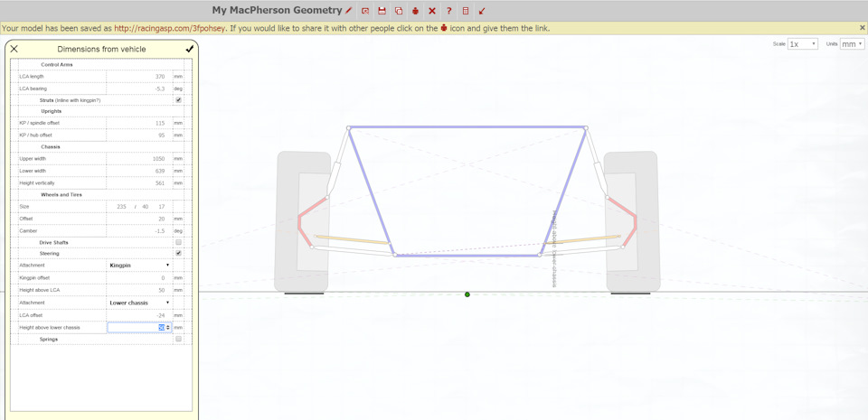Close the Dimensions from vehicle panel

click(x=14, y=49)
